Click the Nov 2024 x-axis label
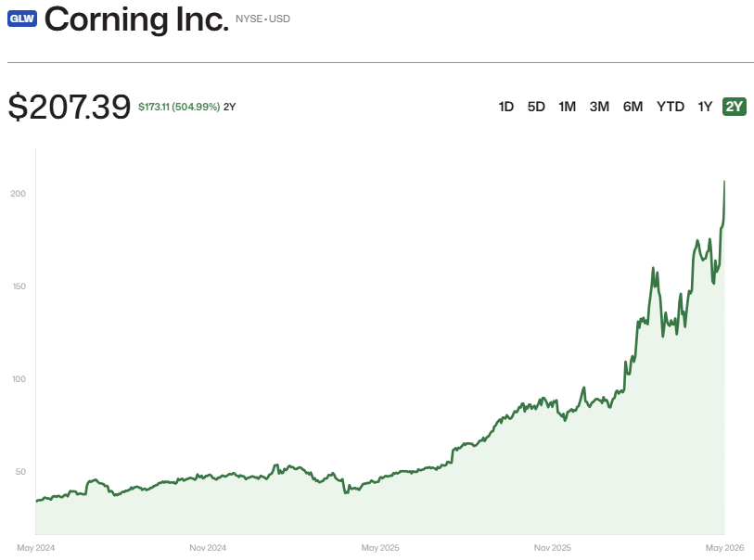 (208, 548)
